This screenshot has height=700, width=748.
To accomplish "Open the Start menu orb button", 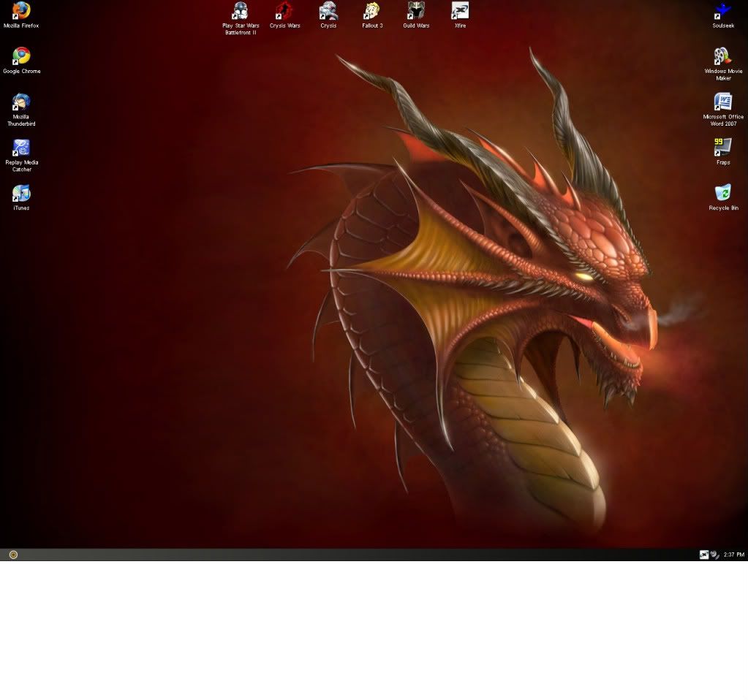I will tap(13, 555).
